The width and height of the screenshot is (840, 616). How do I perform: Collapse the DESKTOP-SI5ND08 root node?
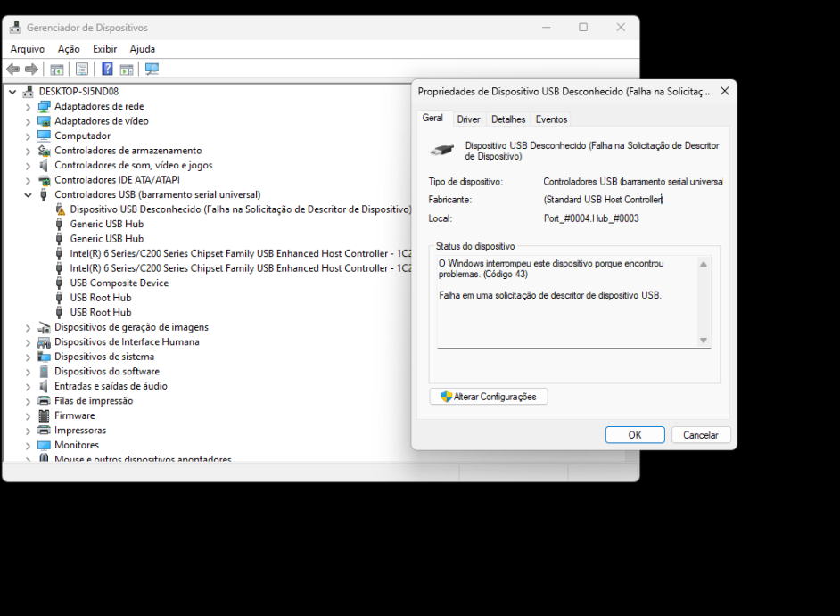tap(12, 92)
